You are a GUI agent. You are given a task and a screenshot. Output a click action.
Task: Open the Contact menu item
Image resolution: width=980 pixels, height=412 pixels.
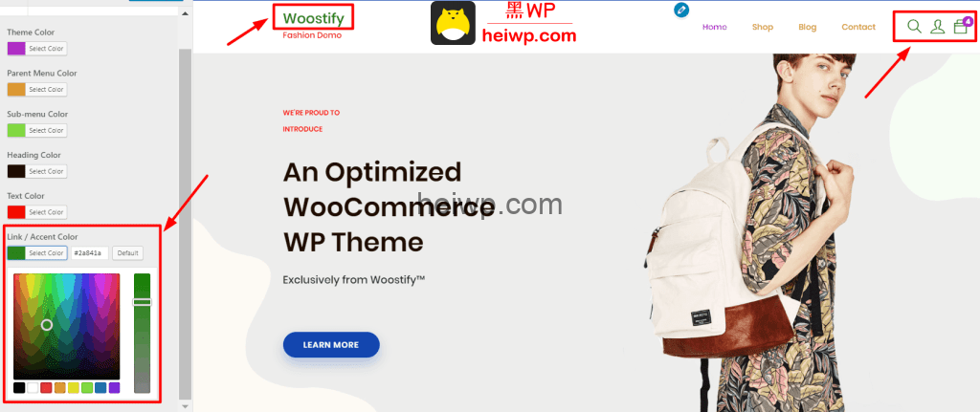(x=858, y=27)
